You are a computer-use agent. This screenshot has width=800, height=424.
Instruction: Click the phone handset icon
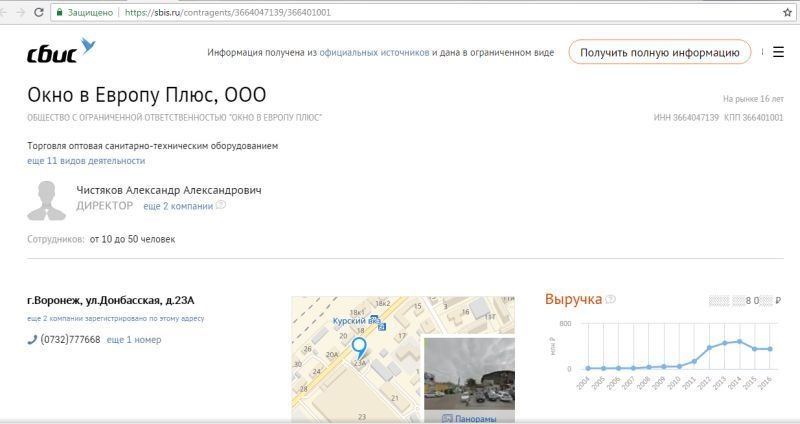[32, 339]
